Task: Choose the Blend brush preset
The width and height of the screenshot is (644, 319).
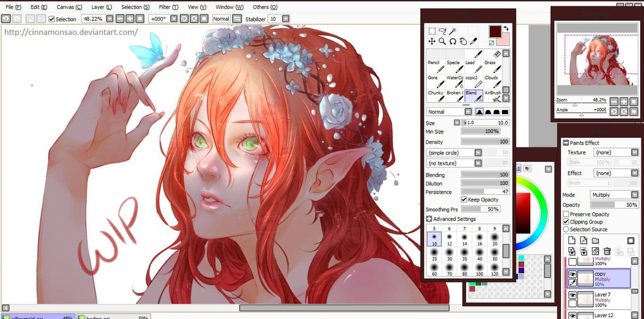Action: tap(474, 96)
